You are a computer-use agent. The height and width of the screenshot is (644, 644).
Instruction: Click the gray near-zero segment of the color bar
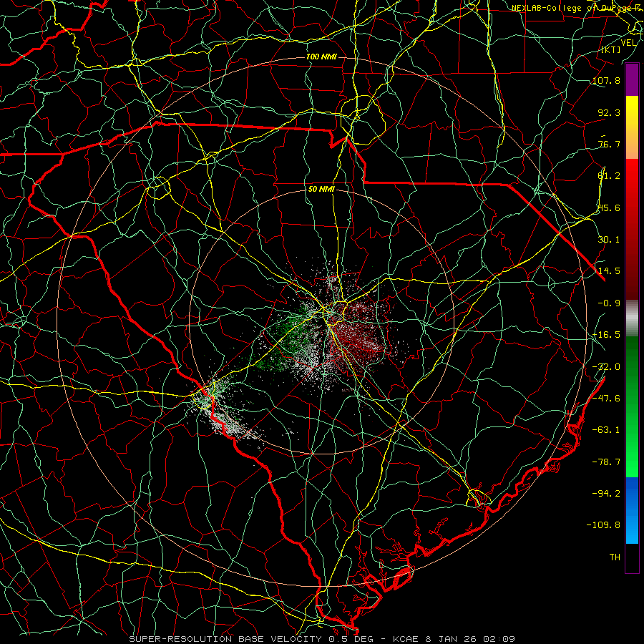pyautogui.click(x=632, y=318)
